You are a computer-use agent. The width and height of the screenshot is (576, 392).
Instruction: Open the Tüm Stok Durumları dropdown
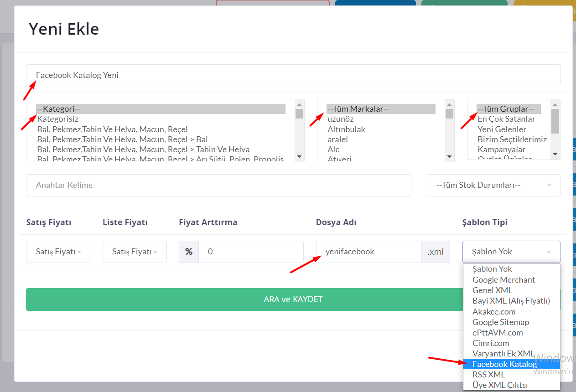(493, 185)
